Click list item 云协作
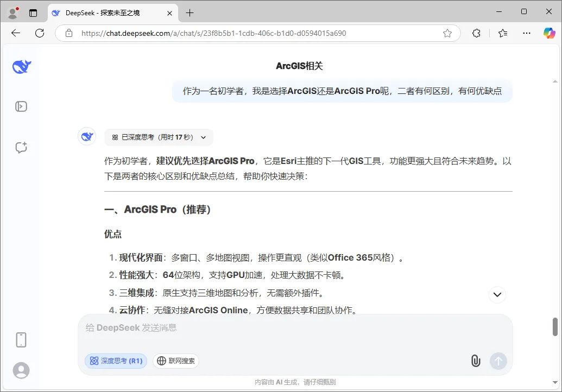 pyautogui.click(x=233, y=310)
